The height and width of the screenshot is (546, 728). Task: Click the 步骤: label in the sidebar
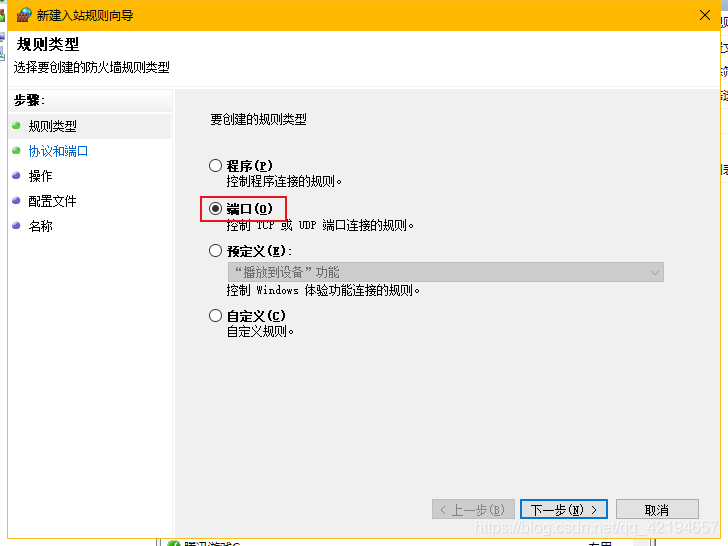29,100
